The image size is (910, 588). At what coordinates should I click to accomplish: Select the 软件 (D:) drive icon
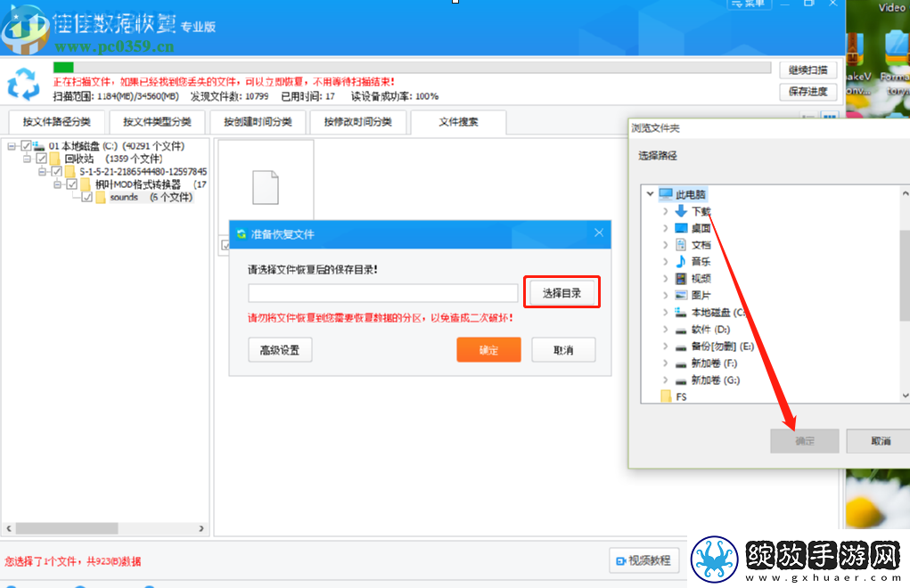click(681, 330)
